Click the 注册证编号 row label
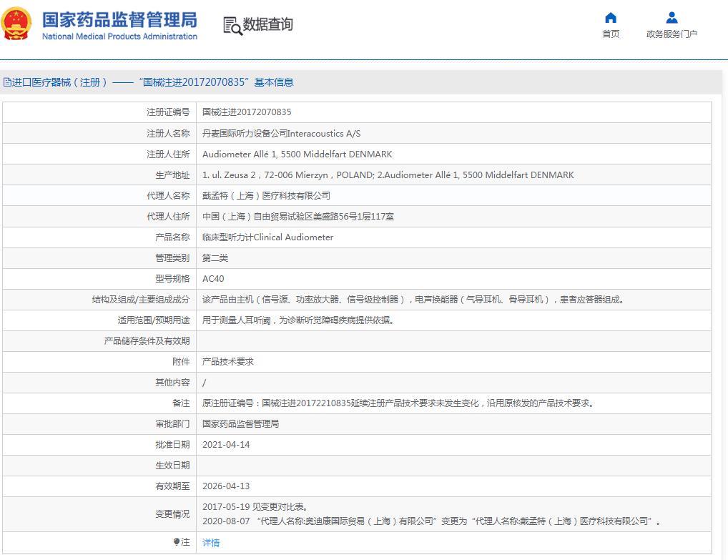This screenshot has width=728, height=560. pos(168,112)
